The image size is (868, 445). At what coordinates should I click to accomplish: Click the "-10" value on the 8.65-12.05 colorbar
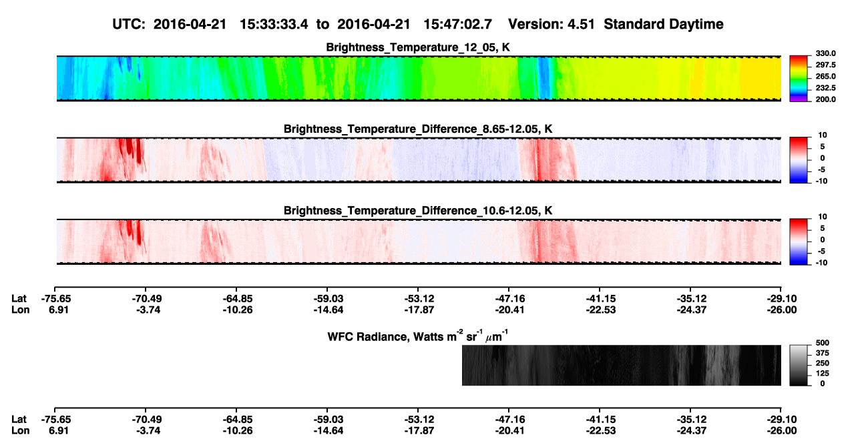tap(821, 181)
